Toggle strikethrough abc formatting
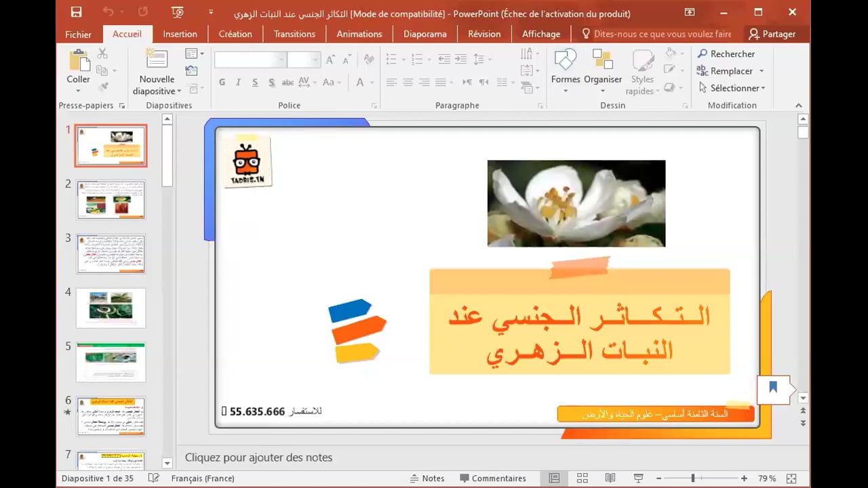This screenshot has height=488, width=868. (288, 82)
